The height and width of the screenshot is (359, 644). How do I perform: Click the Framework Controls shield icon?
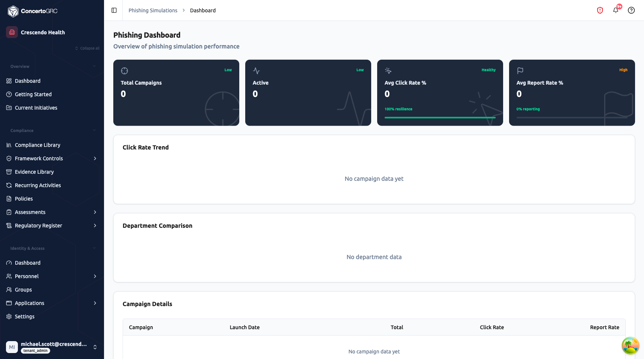coord(9,158)
